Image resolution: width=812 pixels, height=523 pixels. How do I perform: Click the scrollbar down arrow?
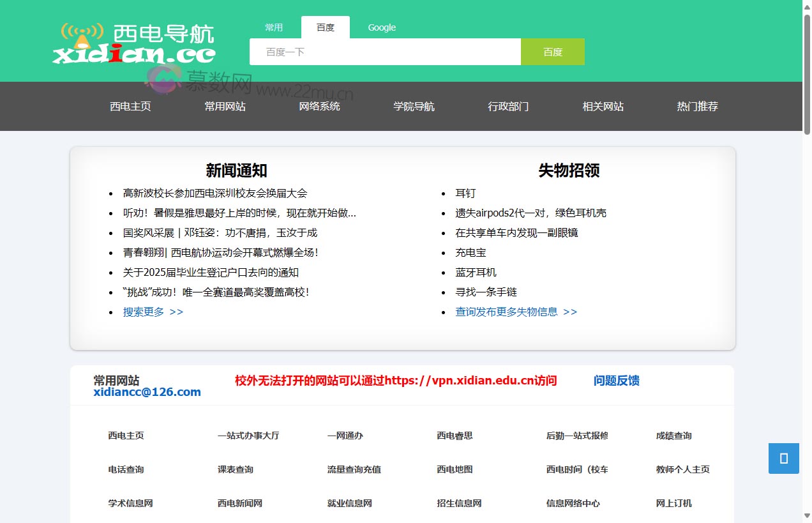click(x=807, y=516)
